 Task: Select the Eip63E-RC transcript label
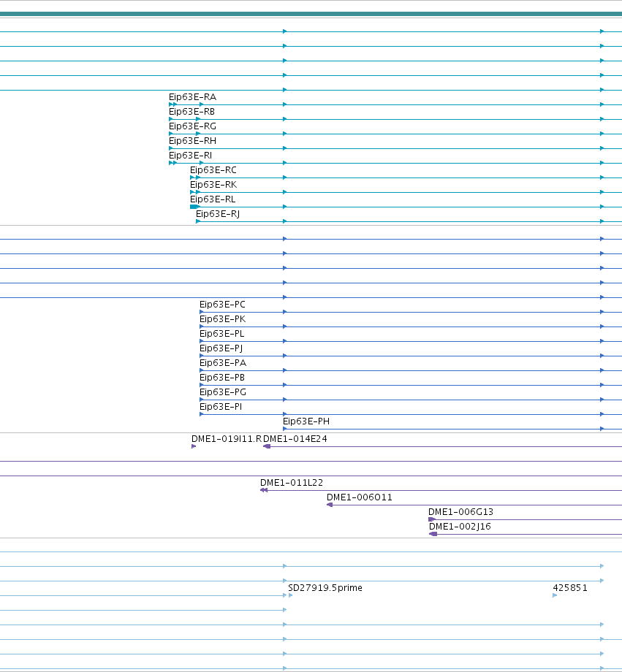(x=213, y=169)
